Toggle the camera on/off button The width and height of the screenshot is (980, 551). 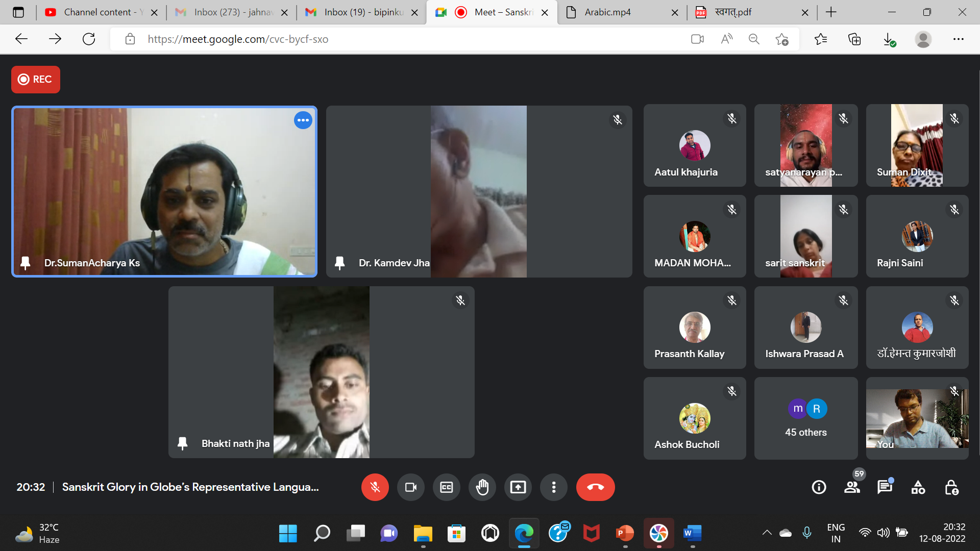click(x=410, y=487)
